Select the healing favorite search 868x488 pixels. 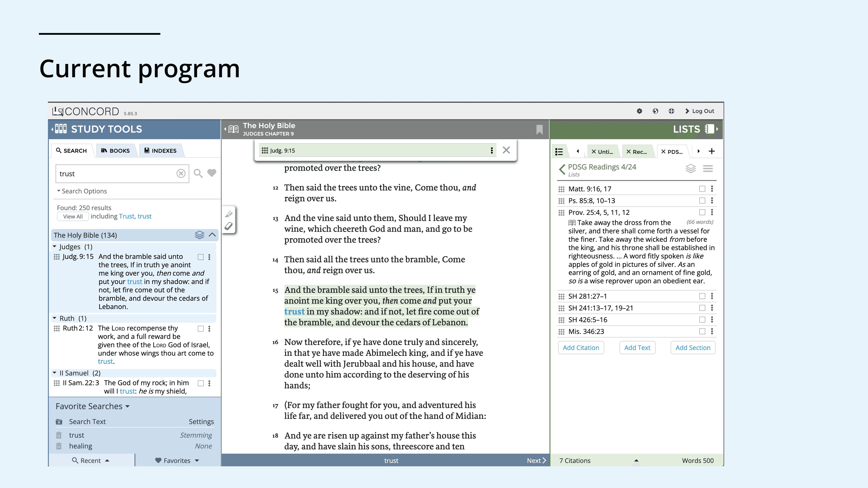coord(80,446)
